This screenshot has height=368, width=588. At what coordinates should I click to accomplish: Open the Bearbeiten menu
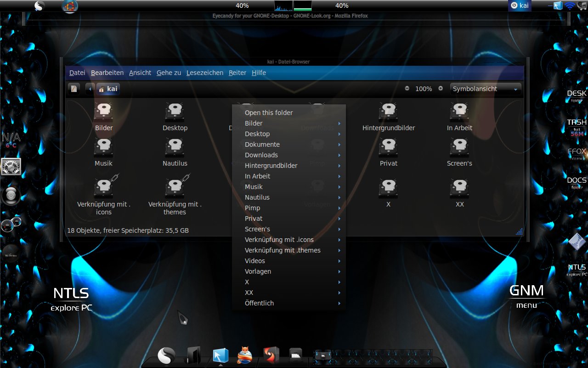[x=107, y=73]
